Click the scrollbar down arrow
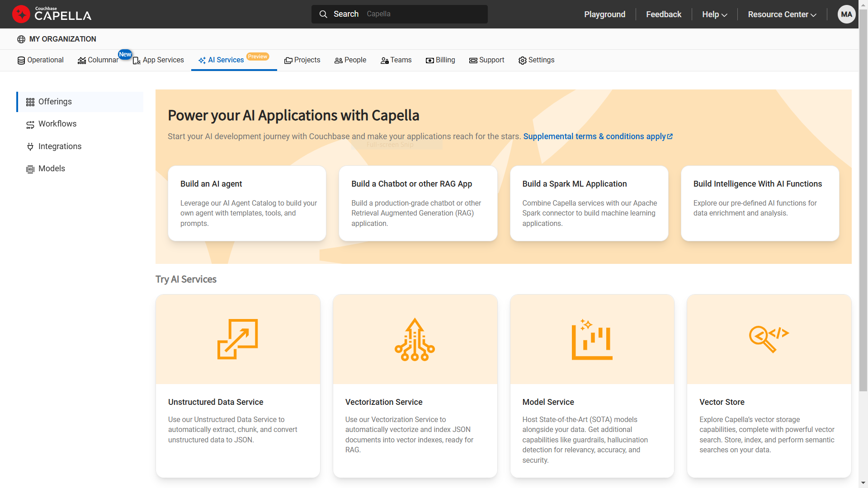The image size is (868, 488). (x=863, y=483)
